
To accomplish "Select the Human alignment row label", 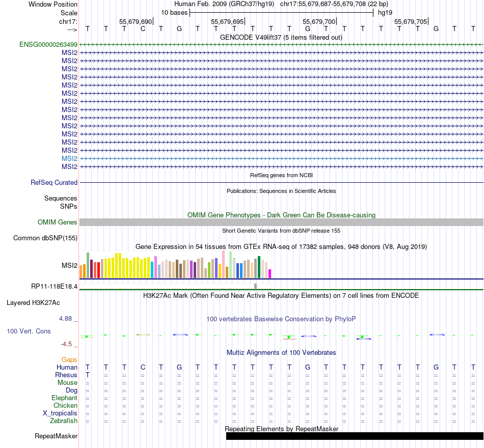I will click(x=67, y=367).
